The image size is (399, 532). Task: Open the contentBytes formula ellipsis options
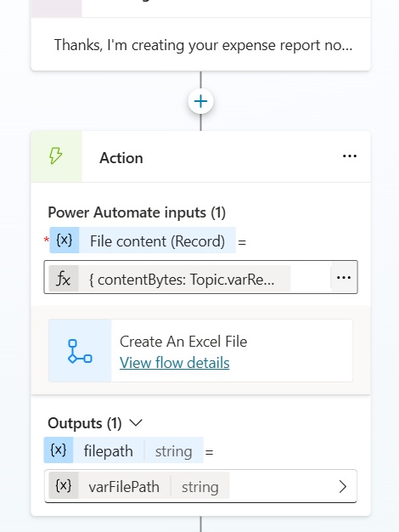tap(344, 278)
